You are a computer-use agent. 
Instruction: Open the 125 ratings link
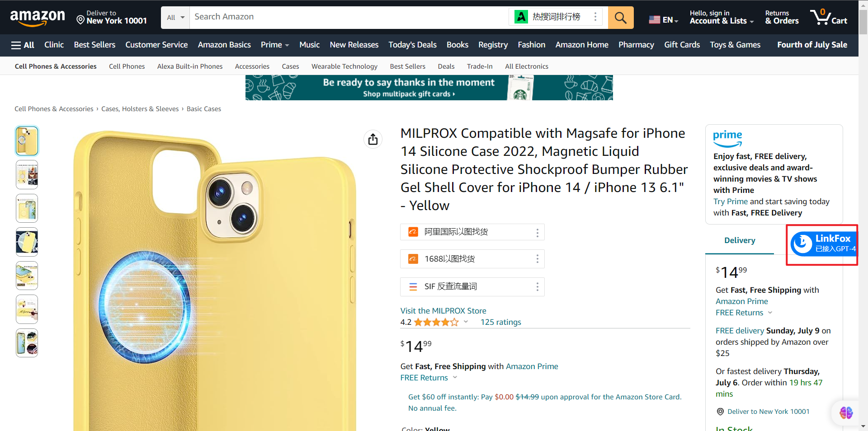[500, 322]
